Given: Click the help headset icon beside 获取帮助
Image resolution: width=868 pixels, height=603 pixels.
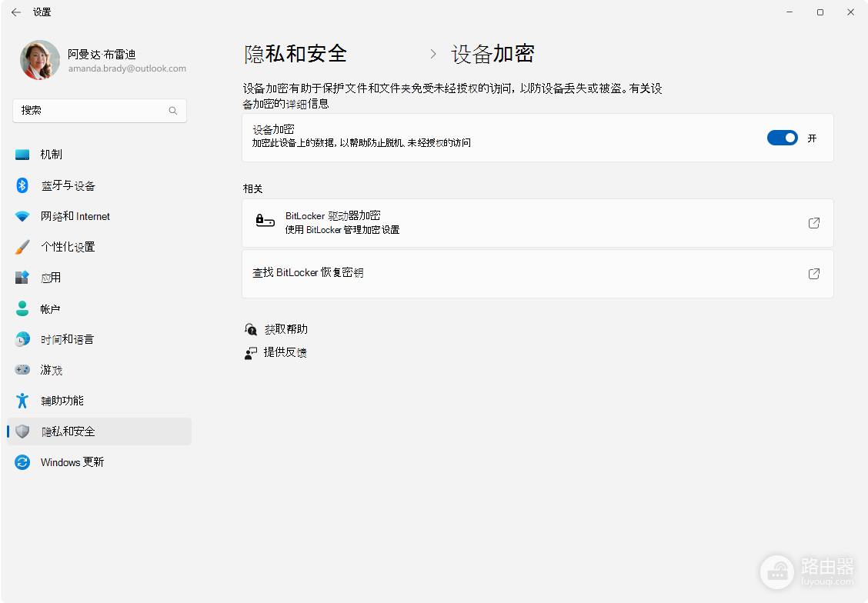Looking at the screenshot, I should (251, 330).
